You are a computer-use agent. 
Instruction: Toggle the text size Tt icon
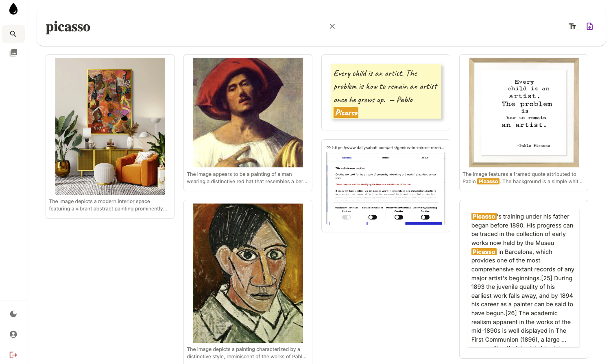coord(572,26)
